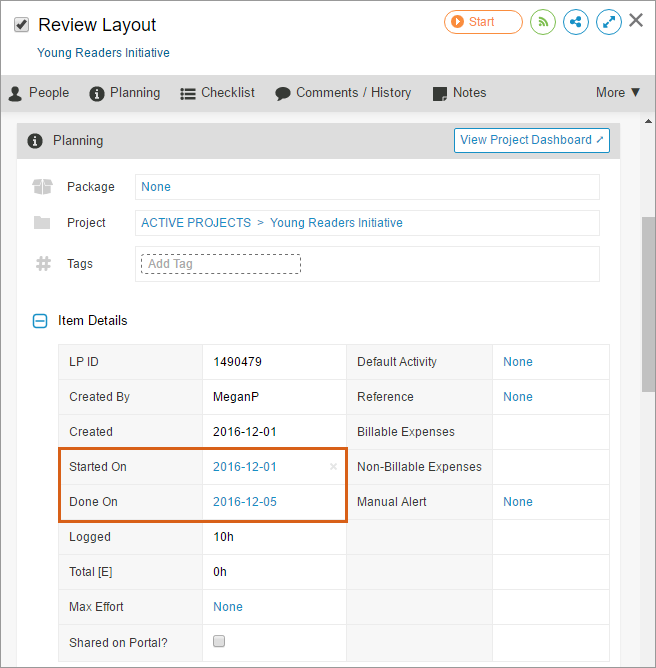Switch to the Checklist tab
This screenshot has width=656, height=668.
click(x=217, y=93)
